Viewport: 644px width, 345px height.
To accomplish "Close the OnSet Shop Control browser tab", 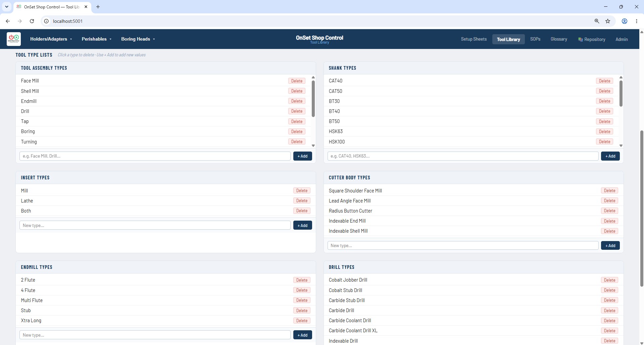I will click(86, 7).
